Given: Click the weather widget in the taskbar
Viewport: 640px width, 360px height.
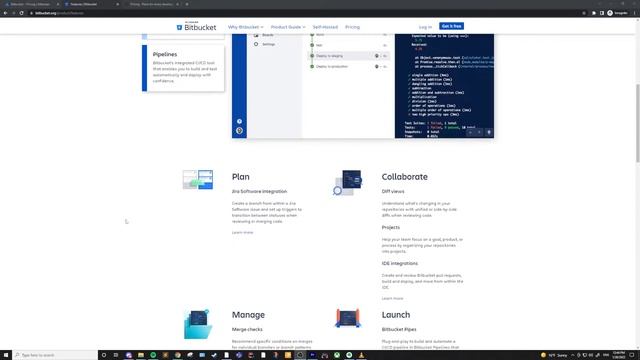Looking at the screenshot, I should pyautogui.click(x=554, y=355).
